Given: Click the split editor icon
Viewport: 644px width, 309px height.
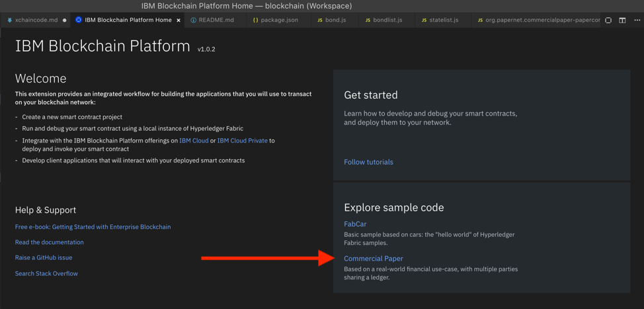Looking at the screenshot, I should (622, 20).
